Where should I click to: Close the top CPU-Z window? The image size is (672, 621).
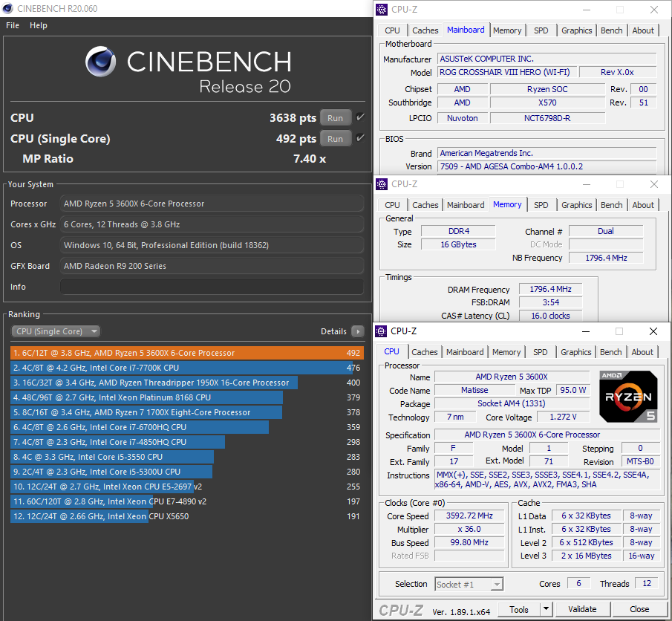tap(654, 10)
